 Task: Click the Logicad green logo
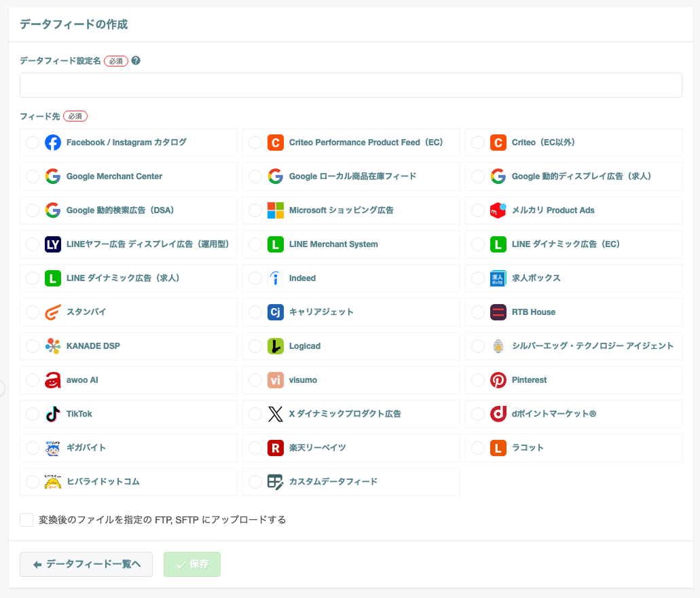coord(276,346)
